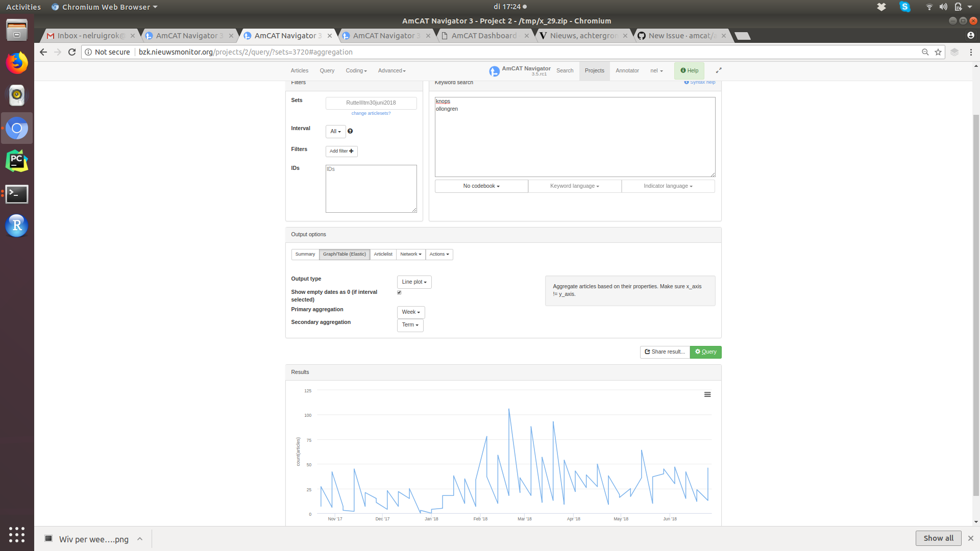The width and height of the screenshot is (980, 551).
Task: Open the Line plot output type dropdown
Action: pyautogui.click(x=414, y=282)
